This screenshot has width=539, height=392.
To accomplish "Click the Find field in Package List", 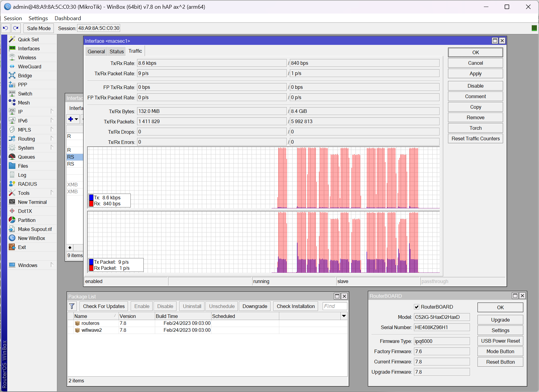I will pos(334,306).
